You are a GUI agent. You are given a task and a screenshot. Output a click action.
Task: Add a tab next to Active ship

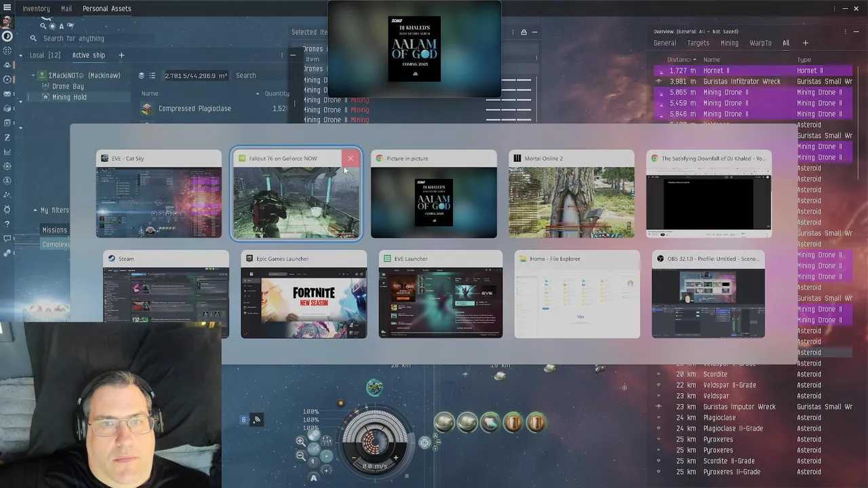(x=121, y=55)
